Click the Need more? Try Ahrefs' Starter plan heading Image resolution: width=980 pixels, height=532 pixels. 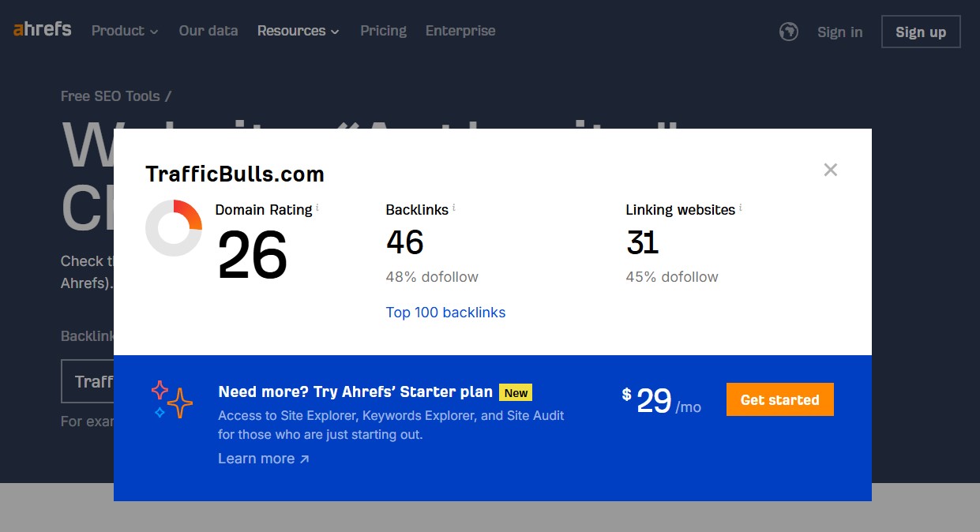(x=355, y=392)
